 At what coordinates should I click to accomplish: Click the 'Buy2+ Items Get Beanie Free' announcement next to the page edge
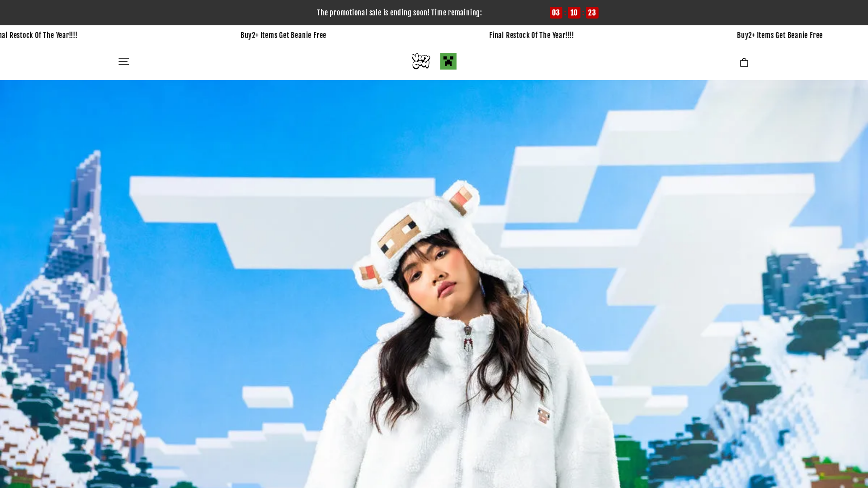click(779, 35)
